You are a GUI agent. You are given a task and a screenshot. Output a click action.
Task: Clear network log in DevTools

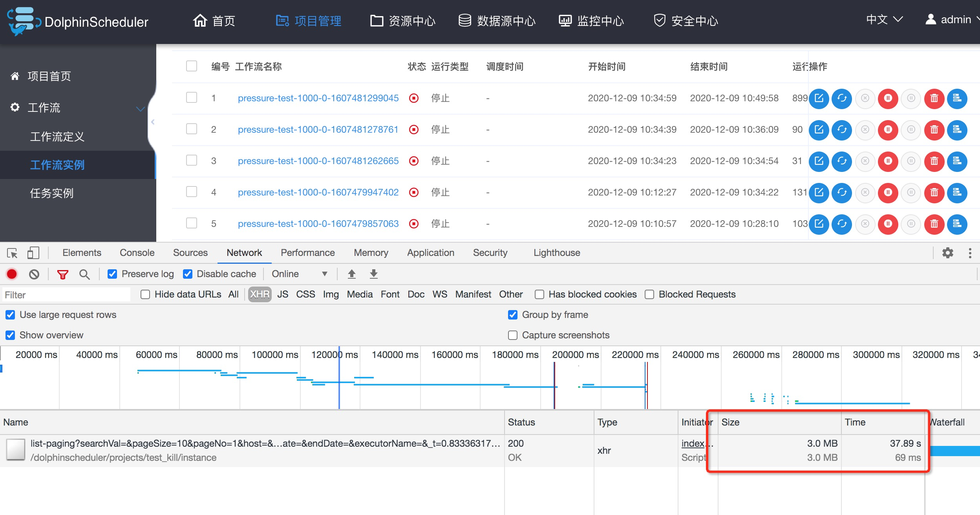pyautogui.click(x=34, y=274)
